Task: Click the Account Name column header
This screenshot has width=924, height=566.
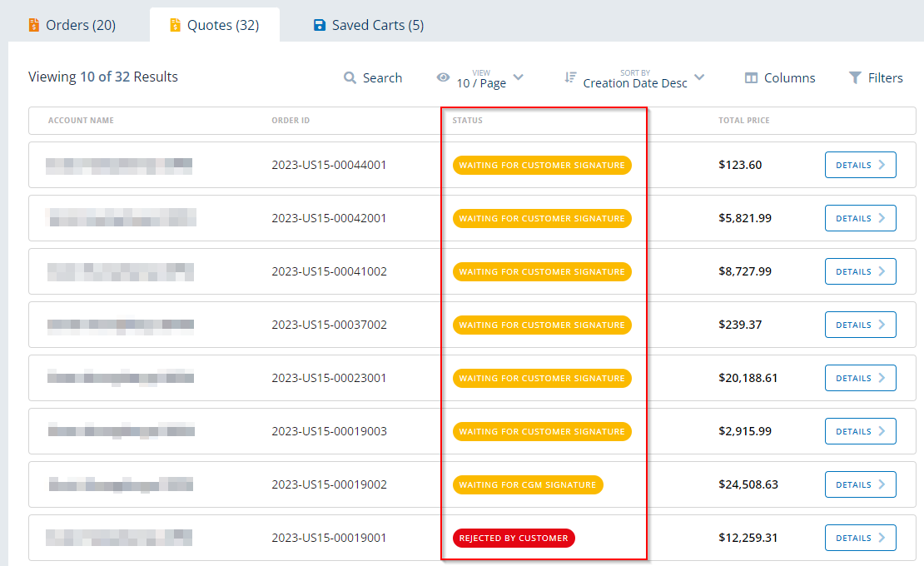Action: pos(81,120)
